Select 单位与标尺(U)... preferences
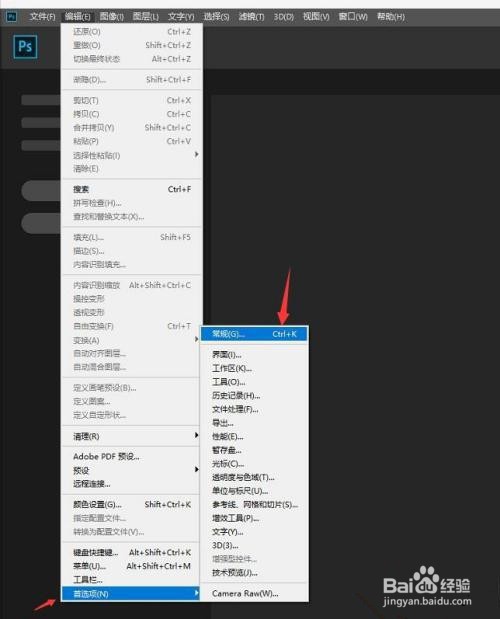This screenshot has height=619, width=500. [x=254, y=491]
